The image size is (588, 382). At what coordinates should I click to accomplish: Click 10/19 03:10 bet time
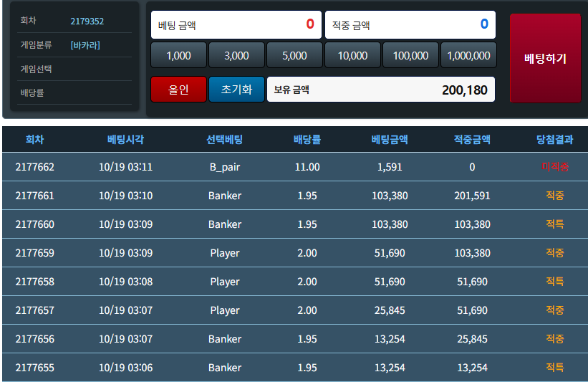tap(125, 196)
